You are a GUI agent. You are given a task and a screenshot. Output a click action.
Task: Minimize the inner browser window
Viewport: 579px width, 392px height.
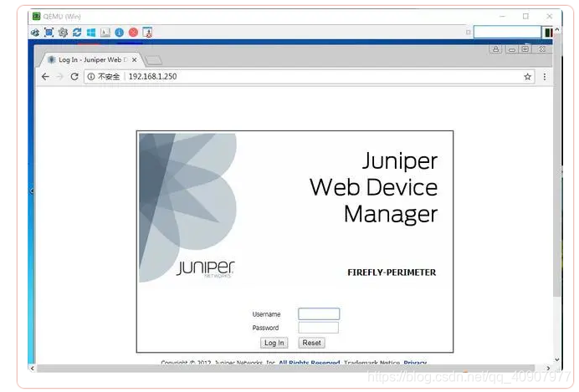(511, 48)
